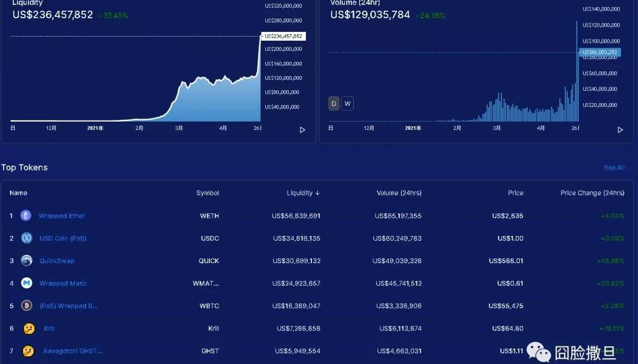The width and height of the screenshot is (638, 364).
Task: Sort tokens by Symbol column header
Action: pos(207,193)
